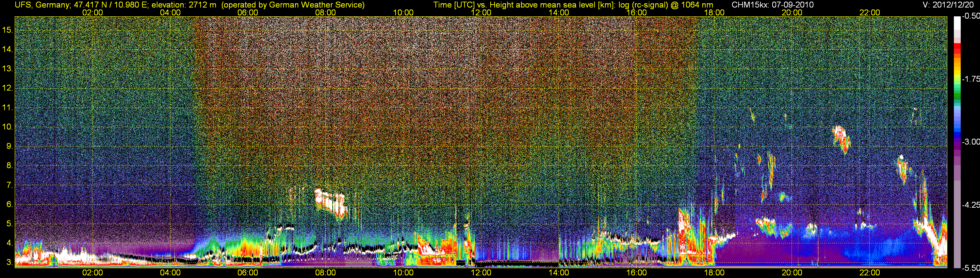Click the top 04:00 time axis label
980x278 pixels.
[x=170, y=12]
